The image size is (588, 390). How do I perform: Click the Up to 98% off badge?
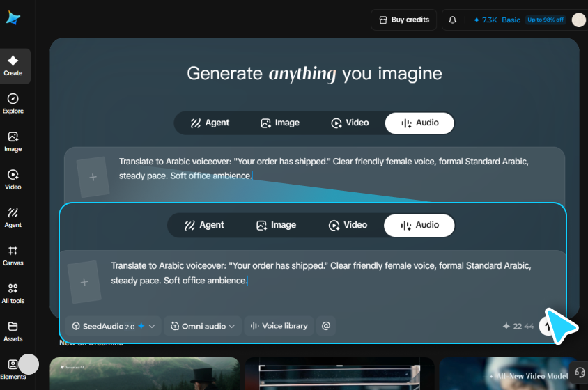pyautogui.click(x=546, y=19)
